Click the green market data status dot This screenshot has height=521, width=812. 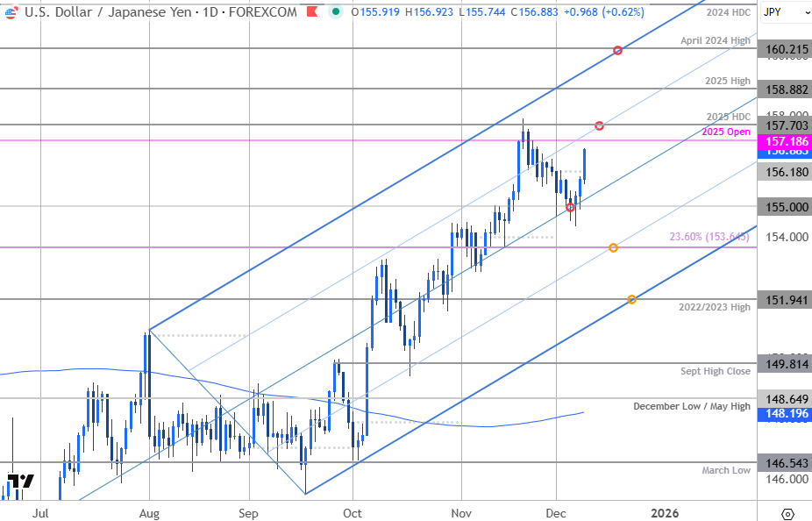pyautogui.click(x=336, y=12)
